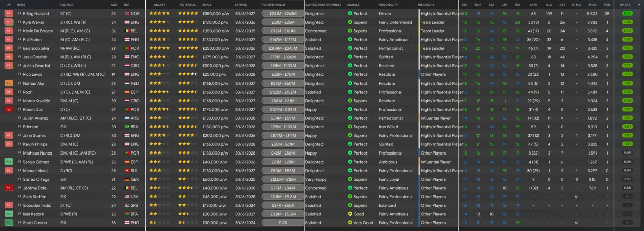Viewport: 644px width, 231px height.
Task: Click the Croatia flag for Joško Gvardiol
Action: [126, 66]
